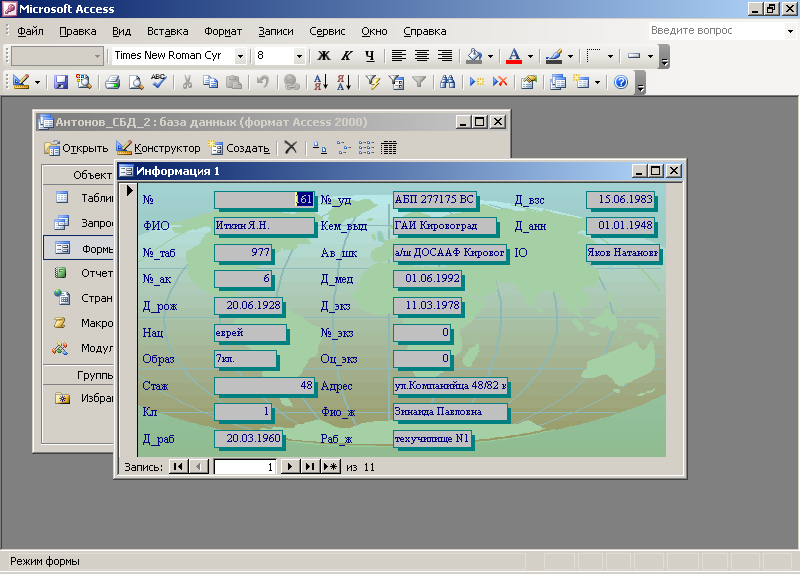Align text left
The image size is (800, 574).
click(398, 56)
